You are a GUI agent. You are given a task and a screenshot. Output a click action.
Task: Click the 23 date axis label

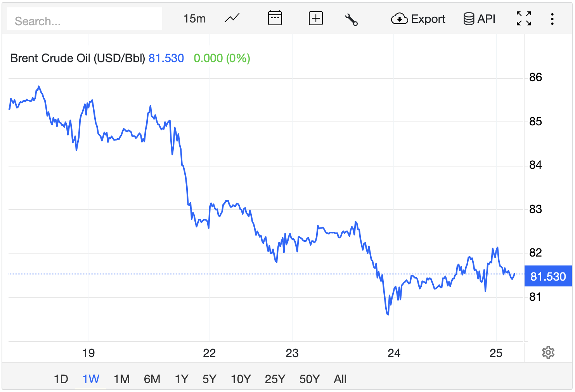click(292, 353)
